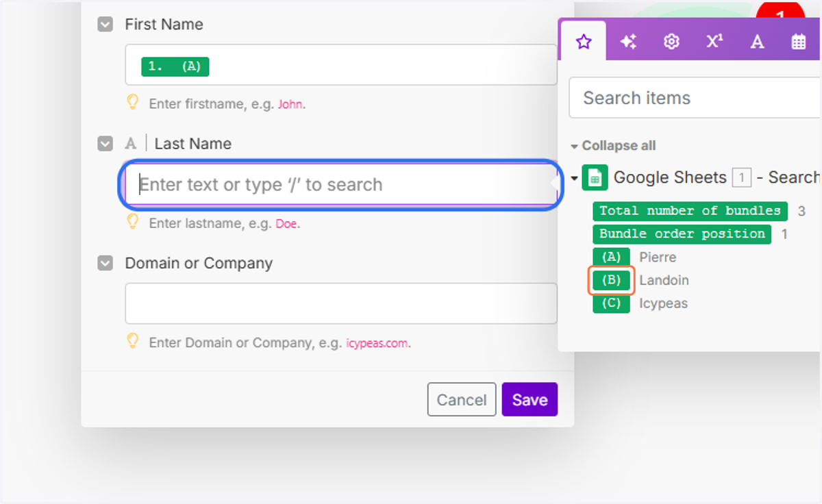Screen dimensions: 822x504
Task: Click the Landoin sample value text
Action: click(x=664, y=280)
